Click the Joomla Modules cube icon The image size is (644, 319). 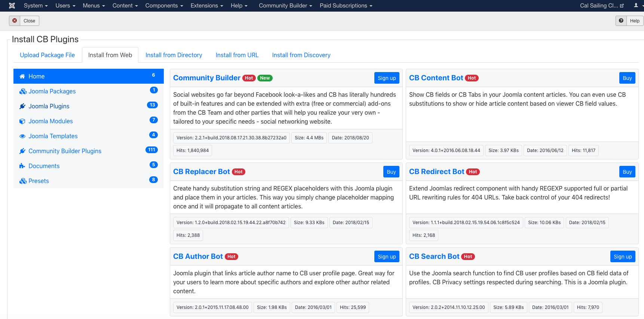pyautogui.click(x=22, y=121)
